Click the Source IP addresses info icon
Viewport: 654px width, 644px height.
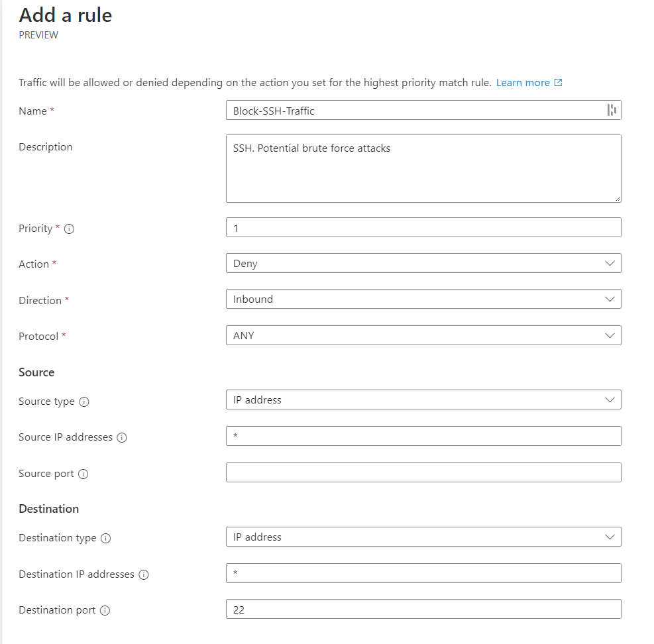[122, 438]
